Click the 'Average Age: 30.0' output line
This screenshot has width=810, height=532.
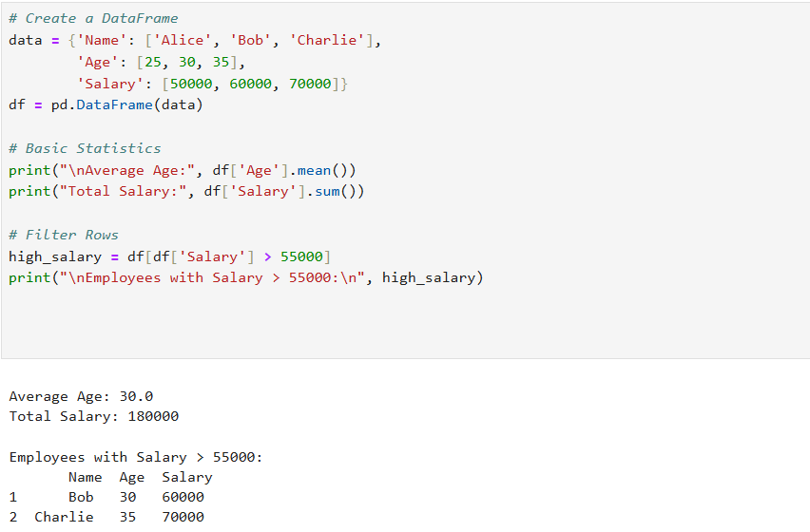[x=81, y=396]
